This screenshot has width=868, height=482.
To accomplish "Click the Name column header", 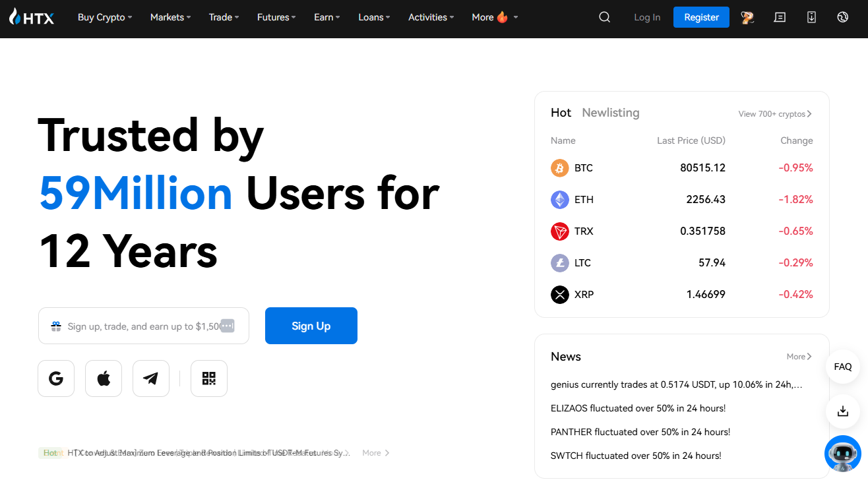I will click(563, 140).
